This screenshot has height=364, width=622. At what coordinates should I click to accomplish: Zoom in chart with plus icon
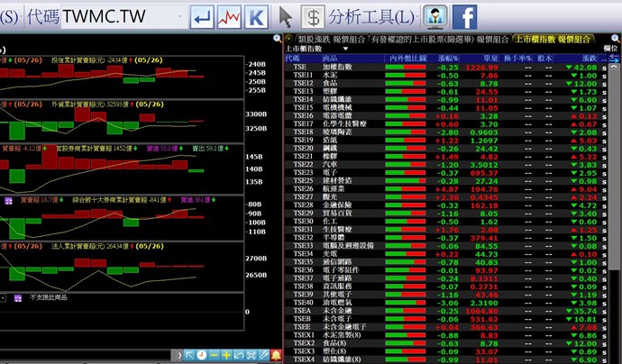point(226,355)
